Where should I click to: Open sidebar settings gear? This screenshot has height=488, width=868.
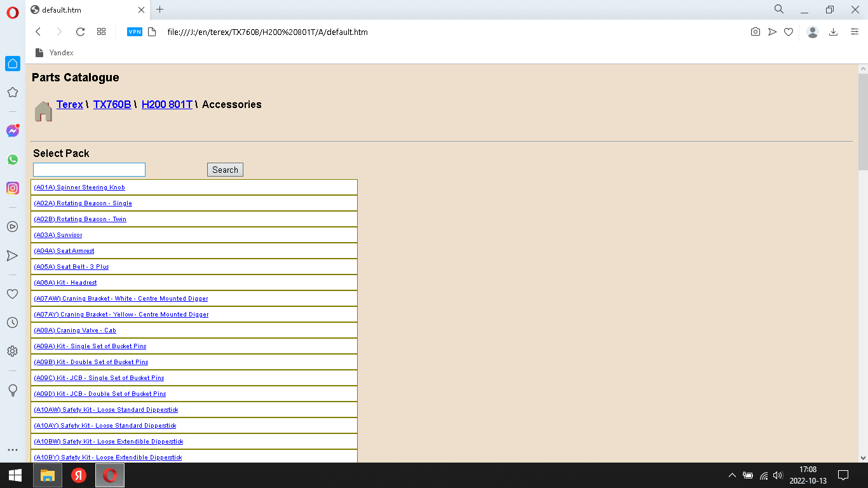pyautogui.click(x=12, y=351)
